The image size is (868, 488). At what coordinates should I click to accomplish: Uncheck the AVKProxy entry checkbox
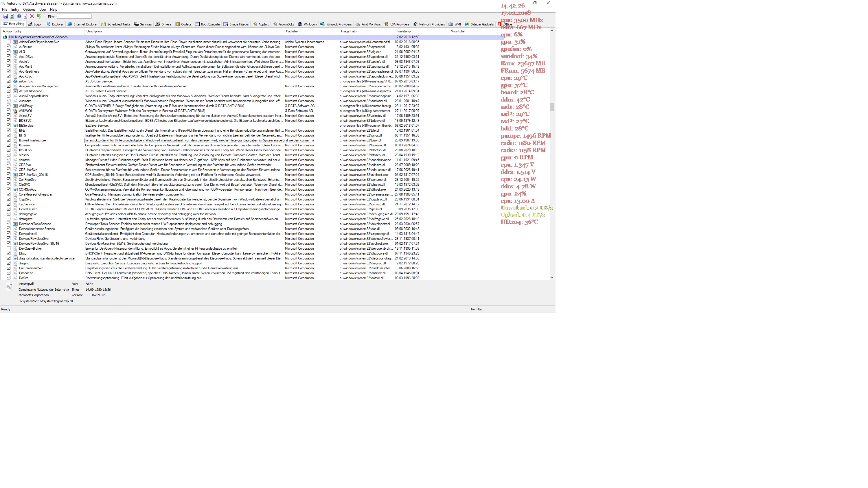click(9, 106)
